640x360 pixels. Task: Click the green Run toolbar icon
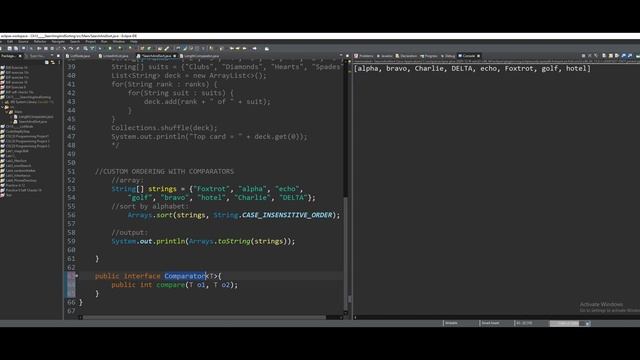click(110, 49)
